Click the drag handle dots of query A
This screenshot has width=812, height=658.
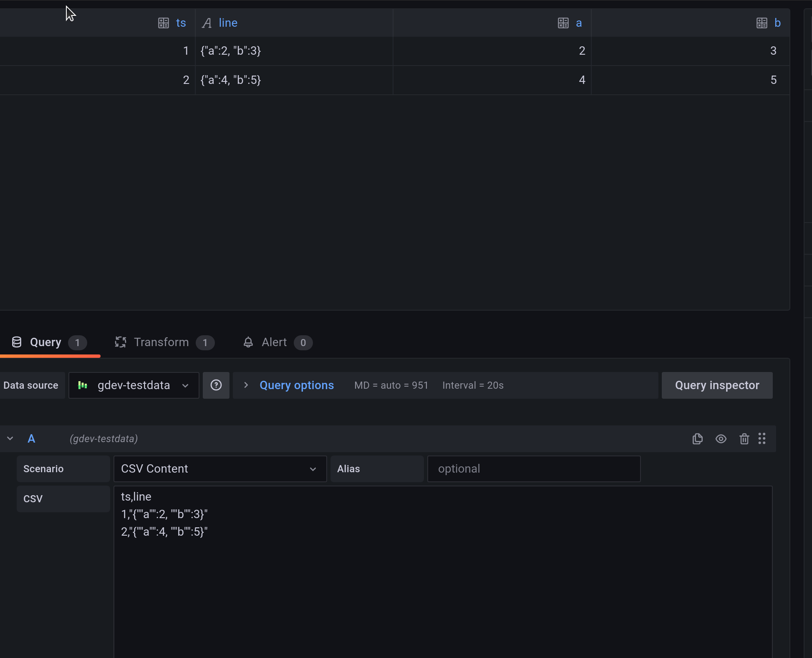[762, 438]
